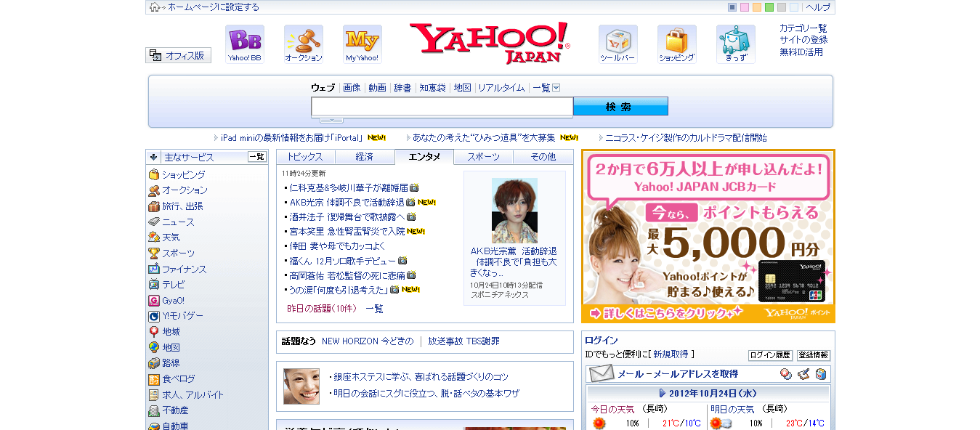The height and width of the screenshot is (430, 980).
Task: Click the Y!モバゲー icon in the sidebar
Action: tap(154, 316)
